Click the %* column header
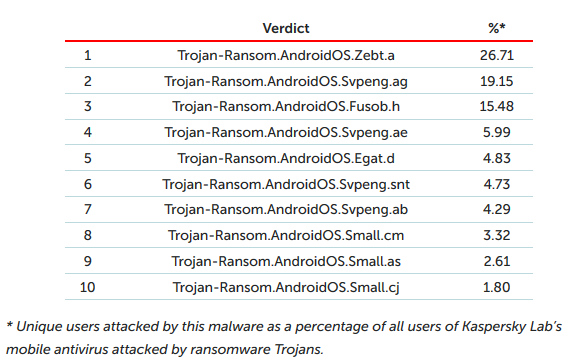The height and width of the screenshot is (363, 568). tap(497, 28)
